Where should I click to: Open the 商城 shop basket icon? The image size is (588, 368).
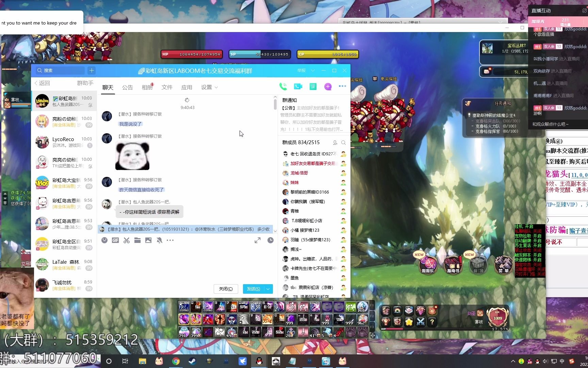[478, 264]
